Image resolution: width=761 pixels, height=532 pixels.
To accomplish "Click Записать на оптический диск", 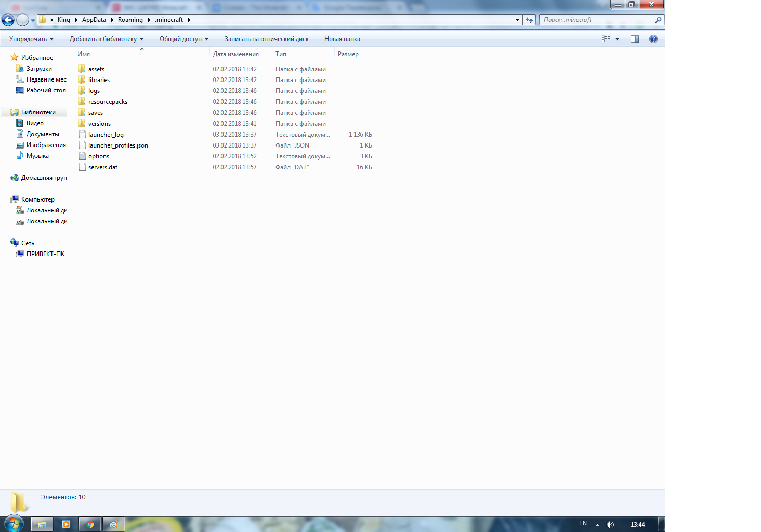I will (267, 39).
